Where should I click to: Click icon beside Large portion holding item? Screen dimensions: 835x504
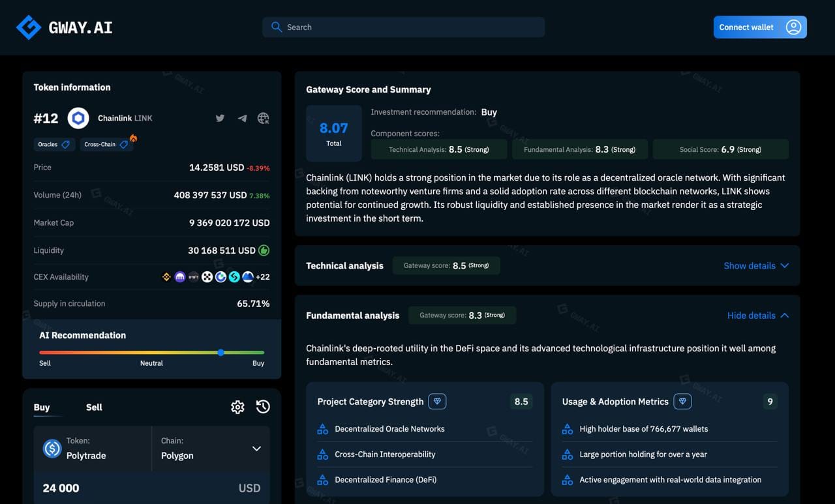click(x=568, y=454)
